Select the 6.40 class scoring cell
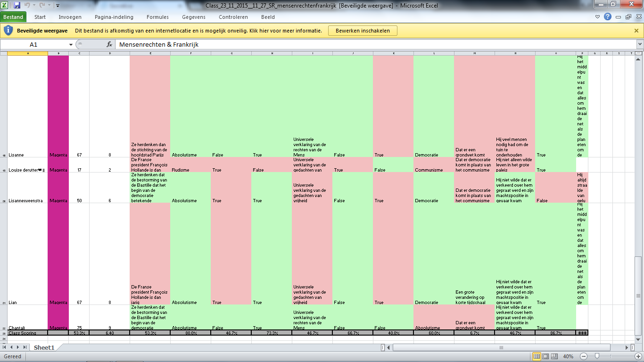The width and height of the screenshot is (644, 362). click(x=110, y=333)
